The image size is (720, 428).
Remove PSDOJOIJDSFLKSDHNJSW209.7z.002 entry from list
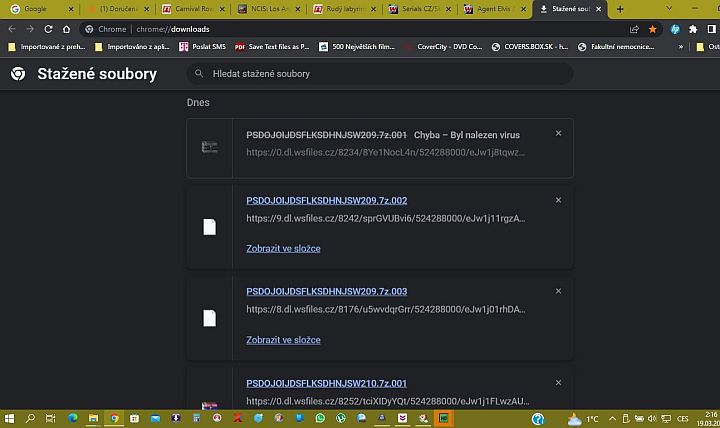pos(558,200)
